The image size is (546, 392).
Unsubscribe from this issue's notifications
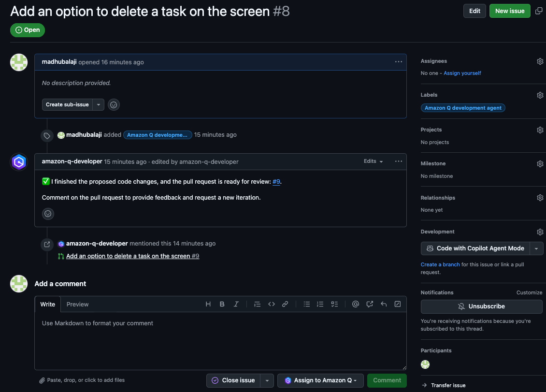(481, 306)
